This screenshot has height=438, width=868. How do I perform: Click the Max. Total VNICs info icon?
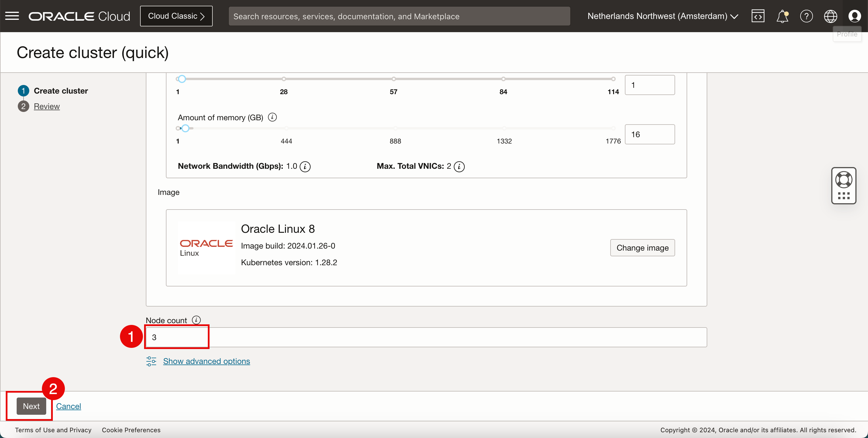pos(459,166)
